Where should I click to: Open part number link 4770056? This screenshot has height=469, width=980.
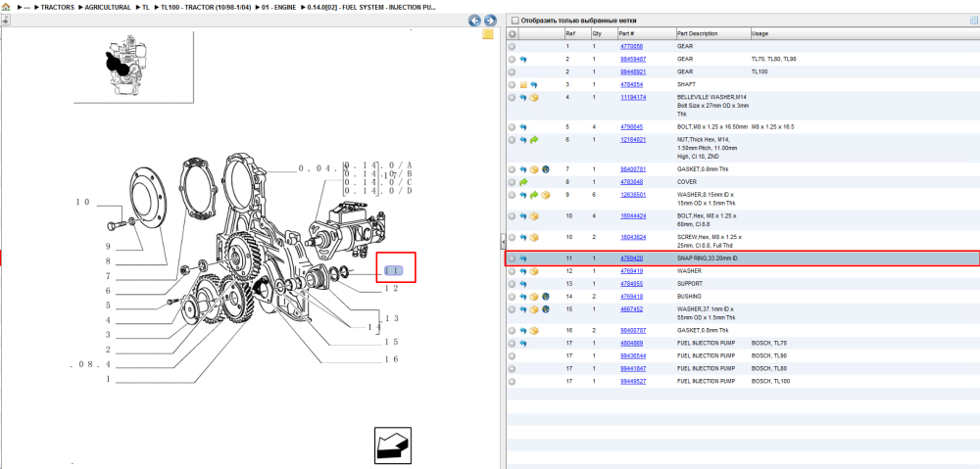pyautogui.click(x=631, y=47)
